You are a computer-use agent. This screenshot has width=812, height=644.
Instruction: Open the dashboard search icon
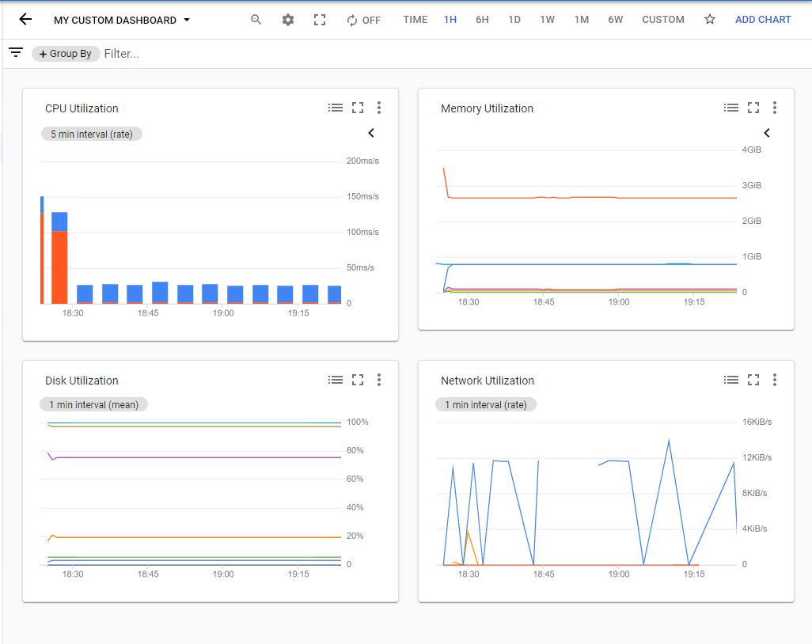(x=256, y=20)
